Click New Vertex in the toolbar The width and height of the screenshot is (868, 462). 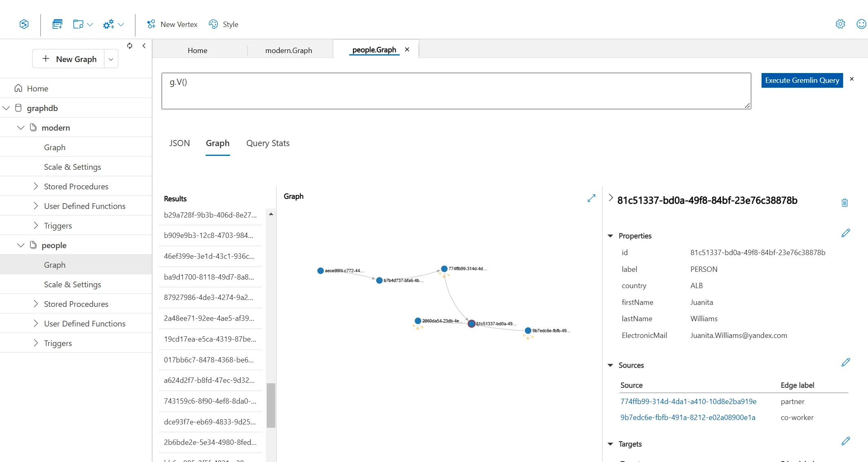pos(172,24)
